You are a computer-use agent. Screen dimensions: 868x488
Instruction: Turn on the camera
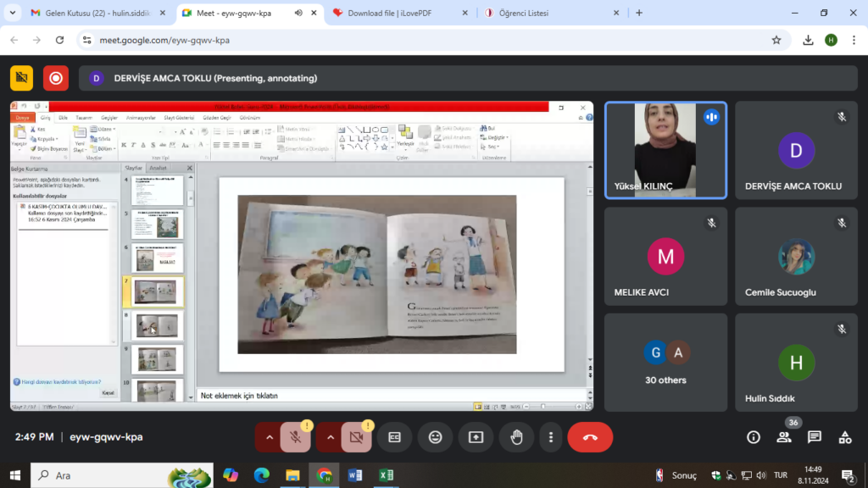point(356,437)
